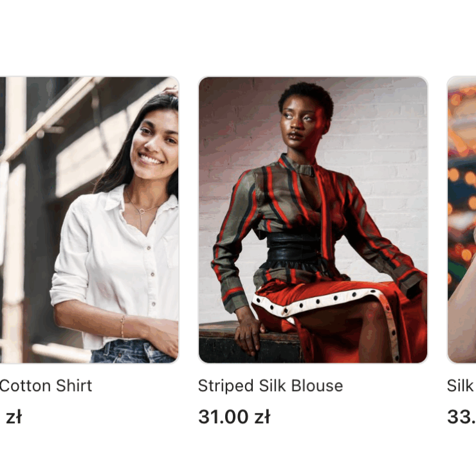Click the price starting with 33.

pos(461,417)
